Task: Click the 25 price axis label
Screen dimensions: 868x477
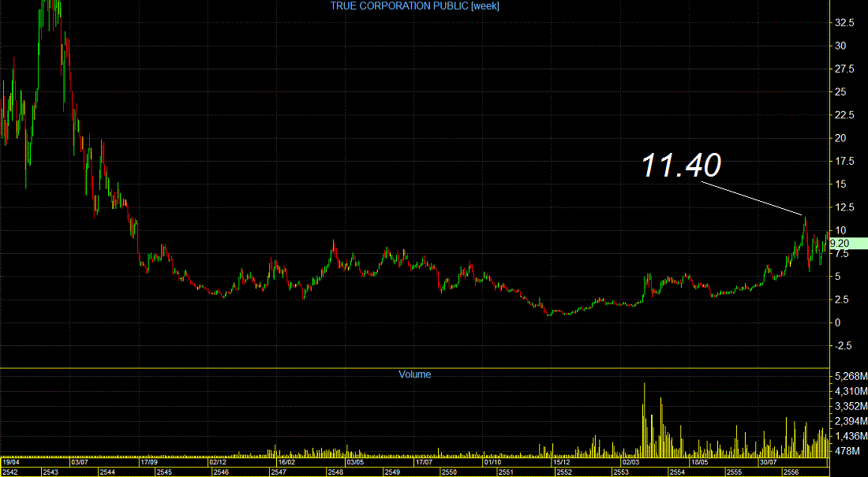Action: coord(840,92)
